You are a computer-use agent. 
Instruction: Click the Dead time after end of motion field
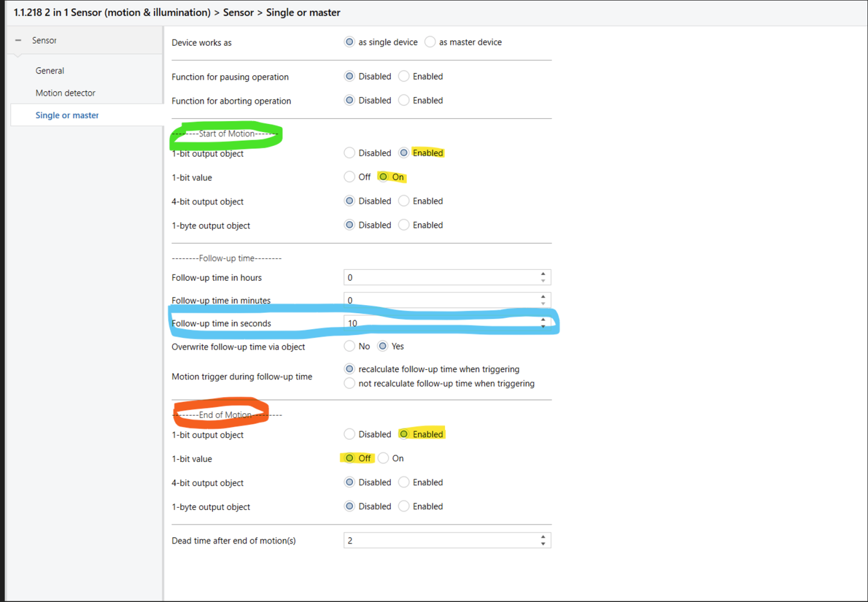click(x=440, y=541)
